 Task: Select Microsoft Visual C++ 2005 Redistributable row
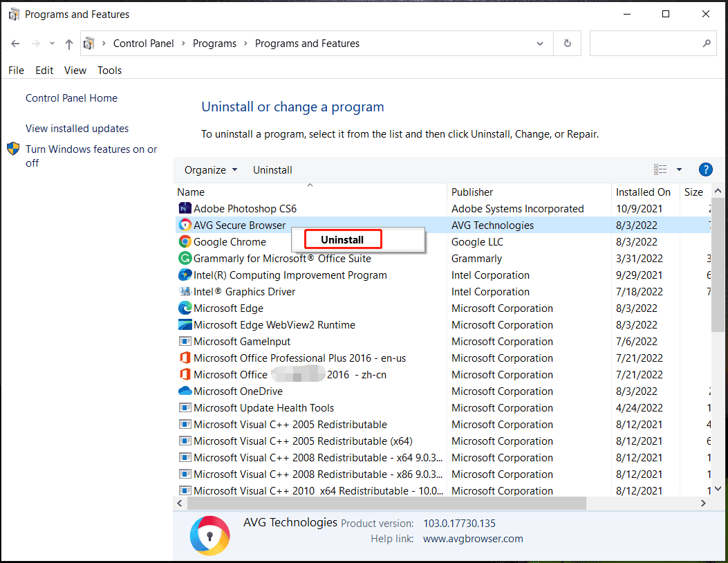443,424
